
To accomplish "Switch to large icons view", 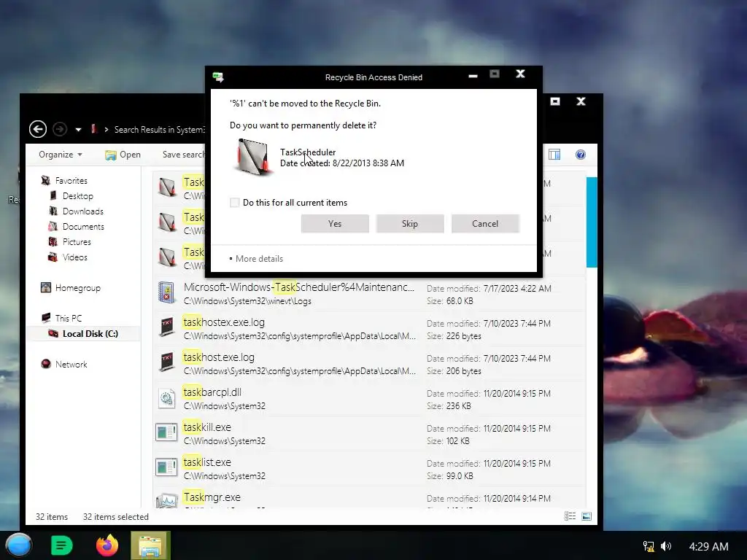I will [x=587, y=516].
